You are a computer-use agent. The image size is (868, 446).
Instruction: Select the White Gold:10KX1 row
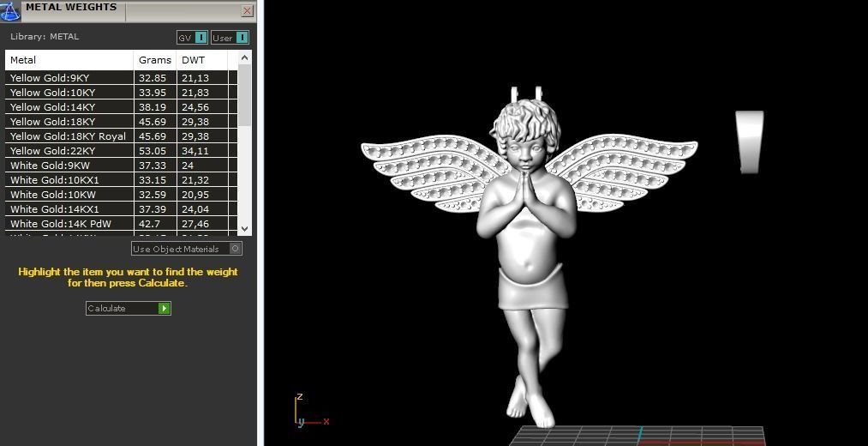pyautogui.click(x=121, y=179)
